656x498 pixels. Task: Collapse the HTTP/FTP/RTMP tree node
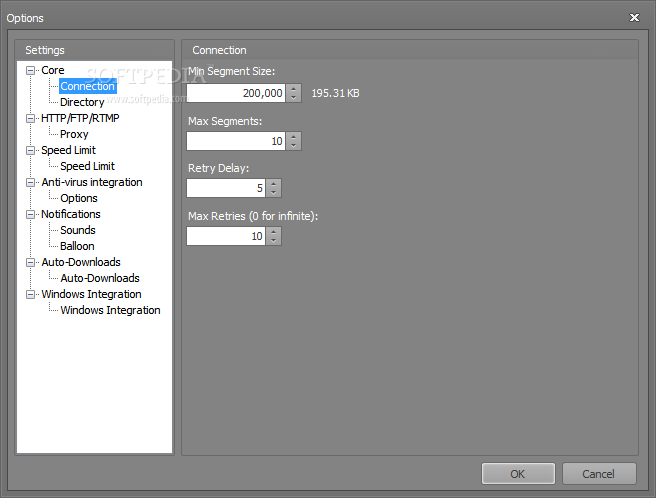(30, 118)
